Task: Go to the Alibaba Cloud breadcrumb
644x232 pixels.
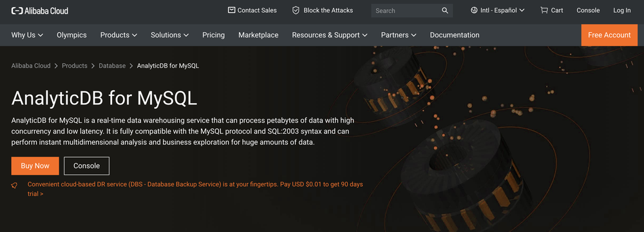Action: tap(31, 65)
